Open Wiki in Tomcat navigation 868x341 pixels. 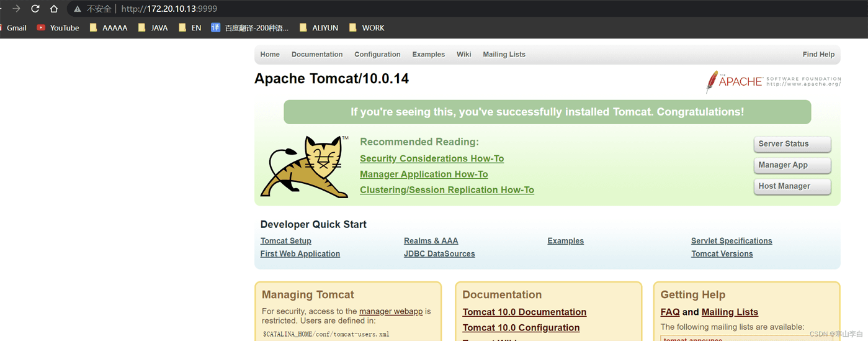point(464,55)
